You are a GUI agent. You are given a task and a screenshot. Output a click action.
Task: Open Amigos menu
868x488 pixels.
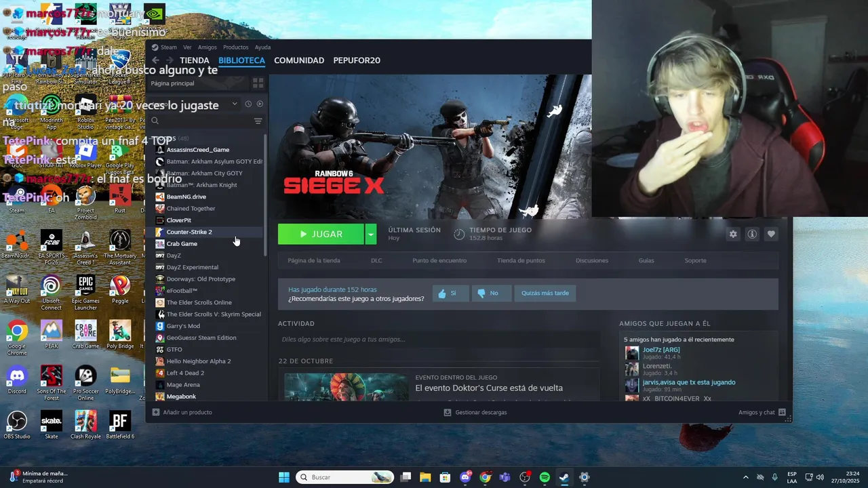tap(208, 47)
